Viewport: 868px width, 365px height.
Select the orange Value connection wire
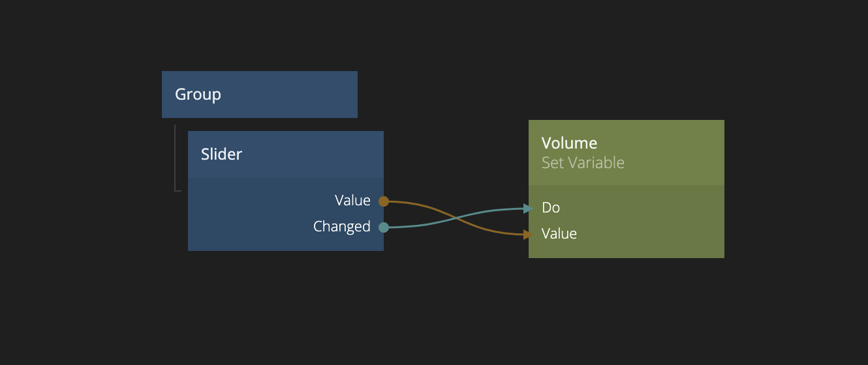tap(424, 205)
